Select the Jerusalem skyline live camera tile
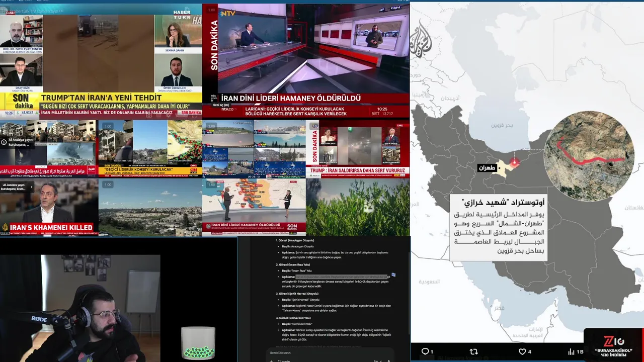The height and width of the screenshot is (362, 644). tap(150, 207)
